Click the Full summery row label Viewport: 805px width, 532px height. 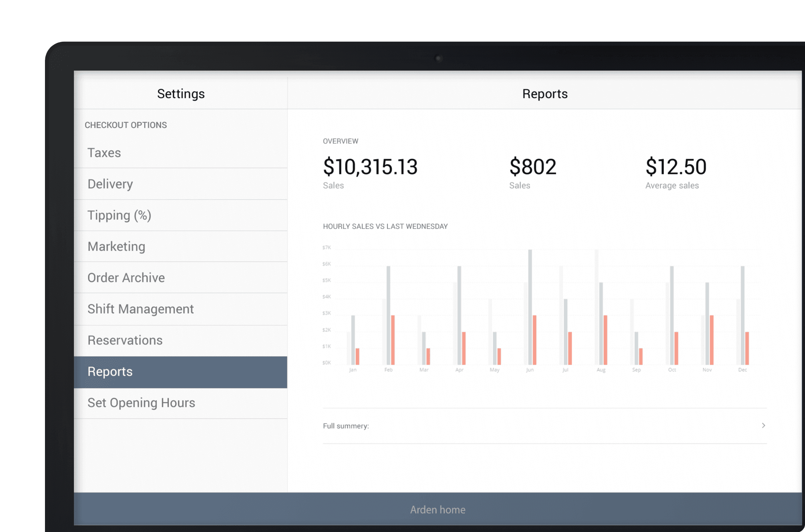click(x=346, y=426)
